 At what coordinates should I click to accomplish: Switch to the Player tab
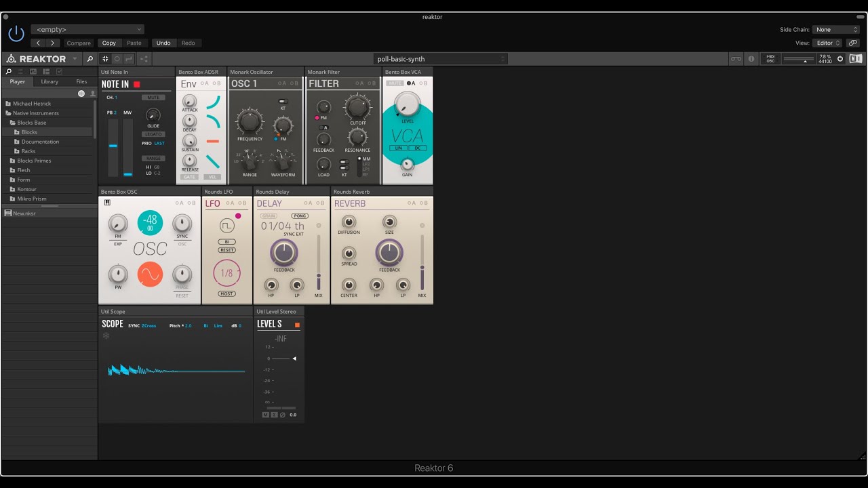tap(18, 81)
